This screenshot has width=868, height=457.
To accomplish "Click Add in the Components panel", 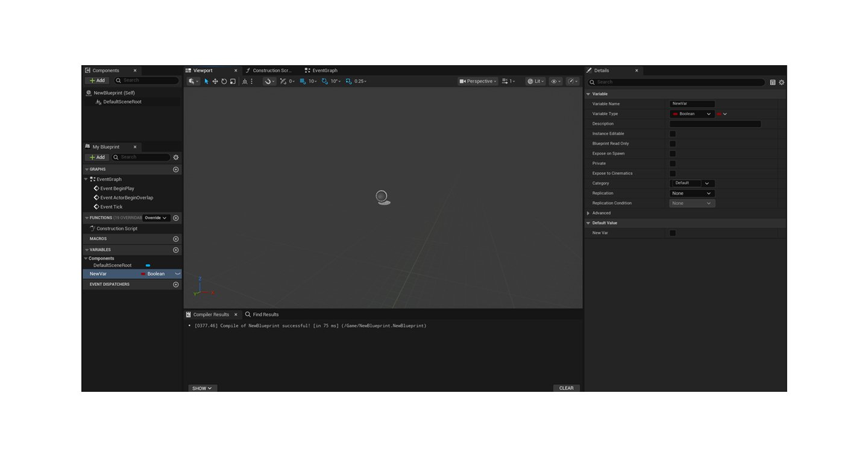I will [97, 80].
